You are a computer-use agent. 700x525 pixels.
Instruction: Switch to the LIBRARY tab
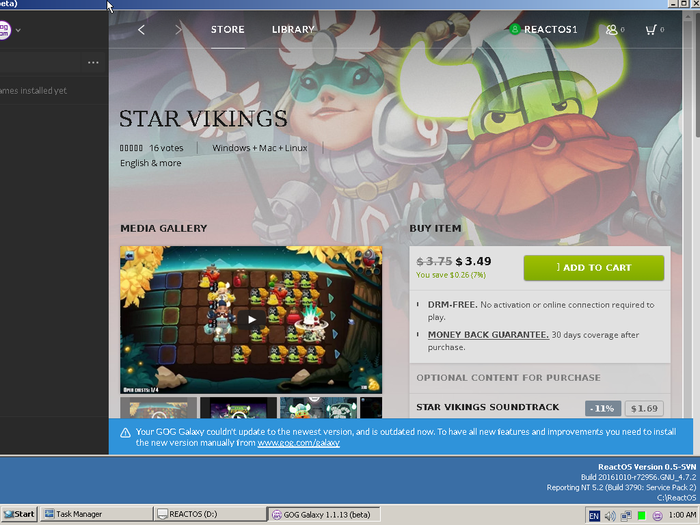pyautogui.click(x=293, y=29)
